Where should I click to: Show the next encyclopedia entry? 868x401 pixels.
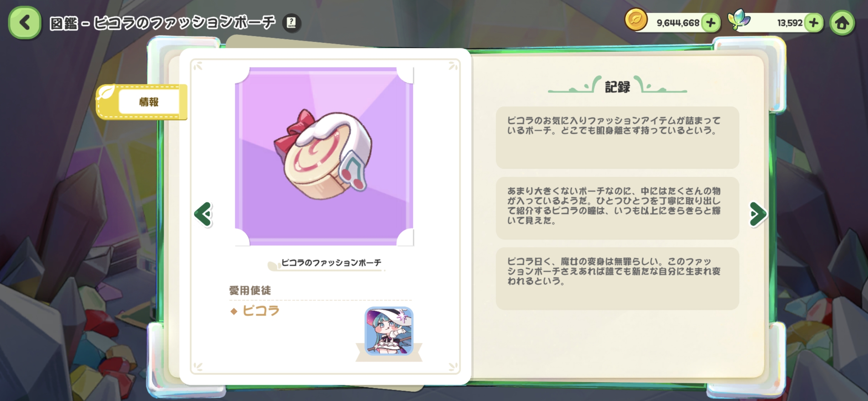pyautogui.click(x=757, y=214)
